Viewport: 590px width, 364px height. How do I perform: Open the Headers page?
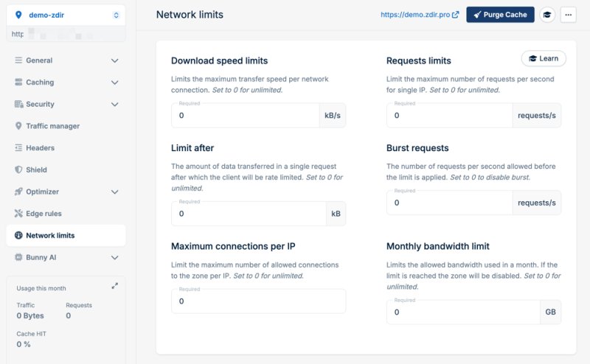(x=66, y=148)
